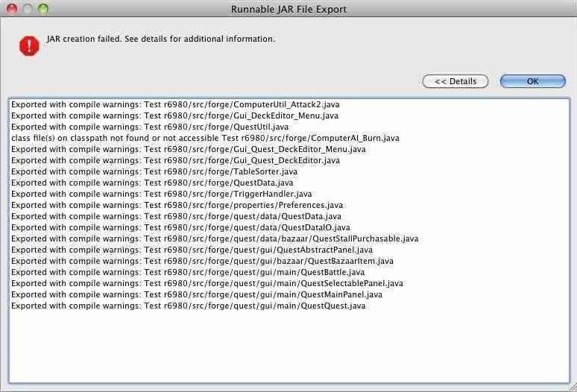Viewport: 577px width, 392px height.
Task: Click the green zoom window button
Action: [x=42, y=9]
